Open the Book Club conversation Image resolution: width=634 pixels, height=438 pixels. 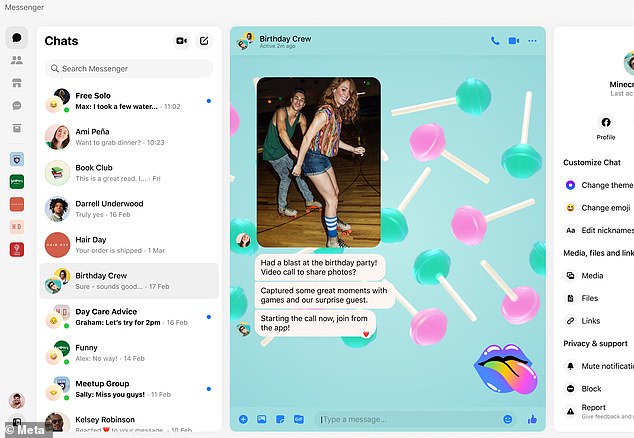click(x=128, y=172)
